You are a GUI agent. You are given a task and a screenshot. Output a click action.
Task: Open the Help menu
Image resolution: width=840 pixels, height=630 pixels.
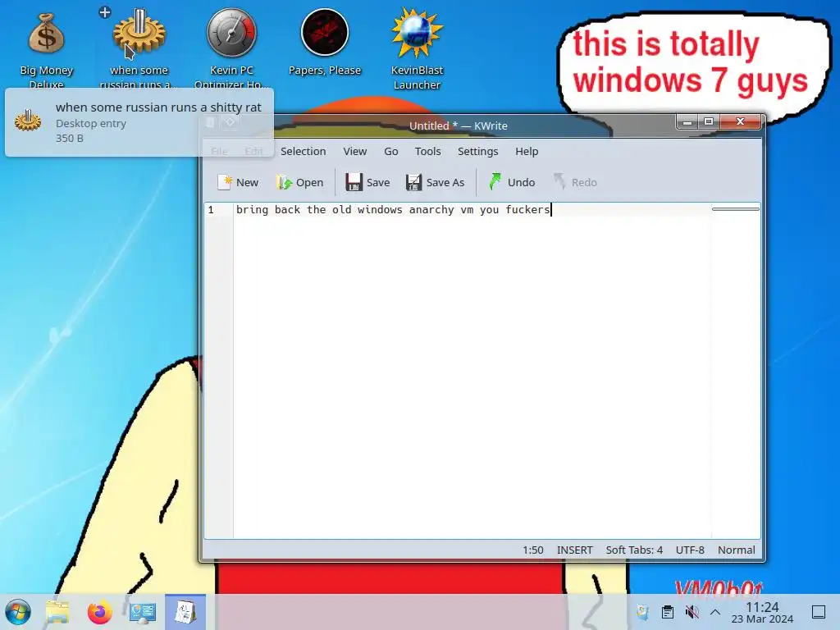[527, 152]
